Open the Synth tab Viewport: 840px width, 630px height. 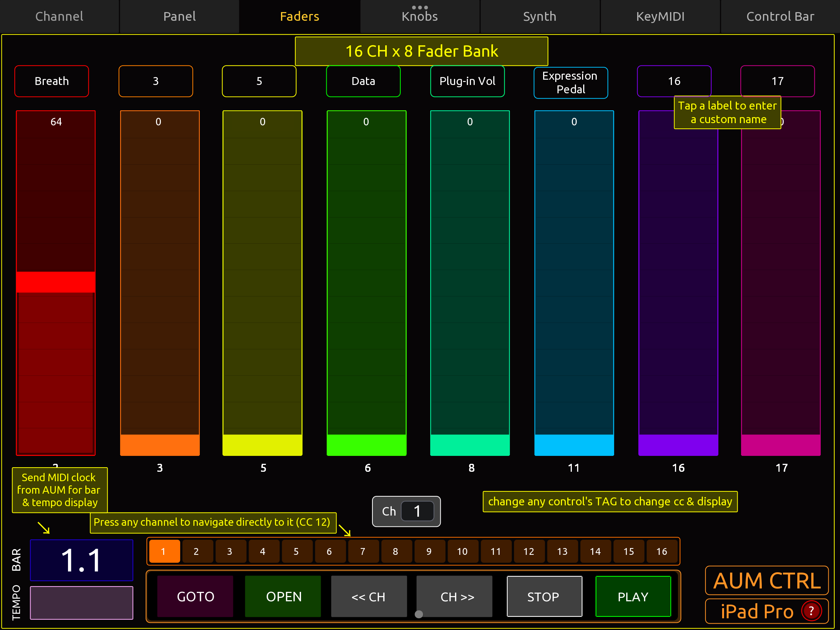[x=540, y=16]
